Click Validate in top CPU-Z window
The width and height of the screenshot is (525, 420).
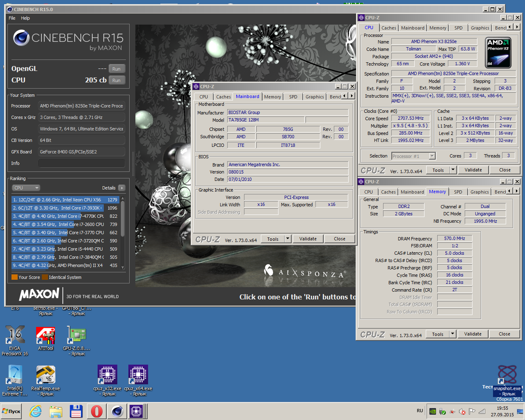point(473,170)
